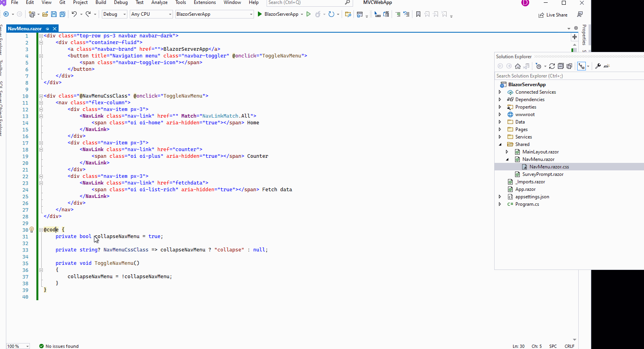The width and height of the screenshot is (644, 349).
Task: Select the NavMenu.razor editor tab
Action: [x=25, y=29]
